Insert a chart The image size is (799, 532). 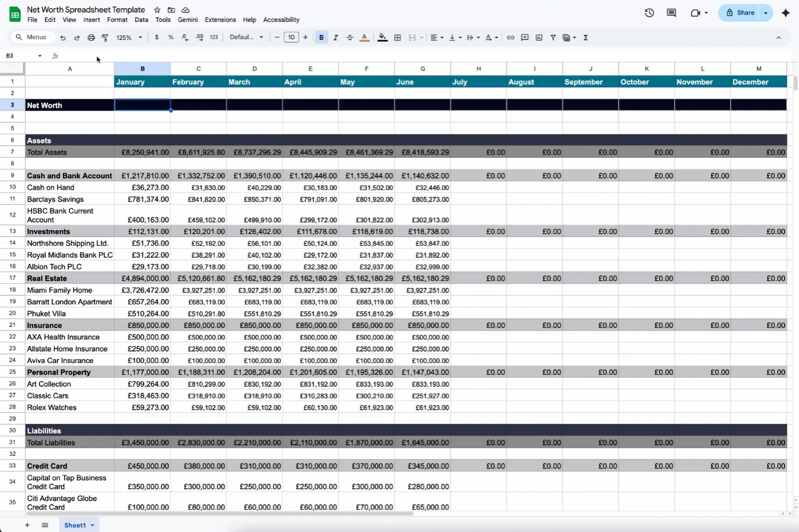click(539, 37)
